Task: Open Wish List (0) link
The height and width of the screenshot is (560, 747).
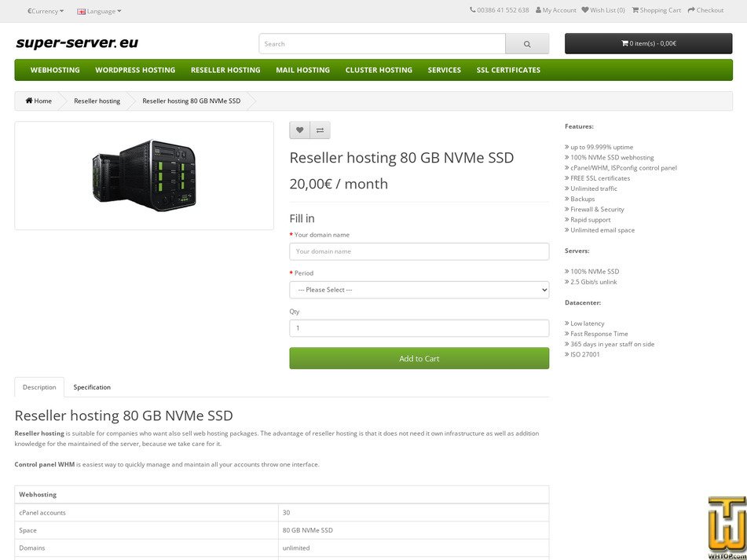Action: 603,10
